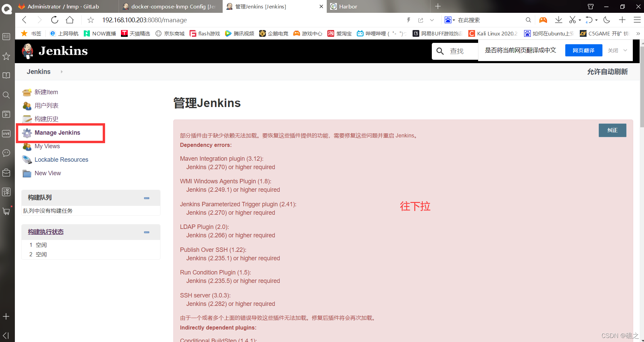The width and height of the screenshot is (644, 342).
Task: Expand the address bar dropdown arrow
Action: pos(432,20)
